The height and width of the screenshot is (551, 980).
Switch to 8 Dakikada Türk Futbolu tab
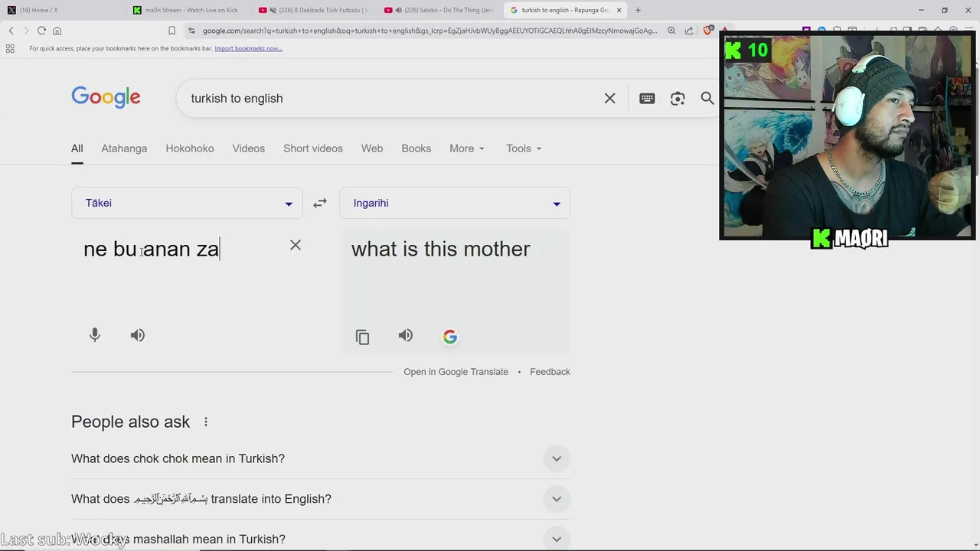click(313, 10)
